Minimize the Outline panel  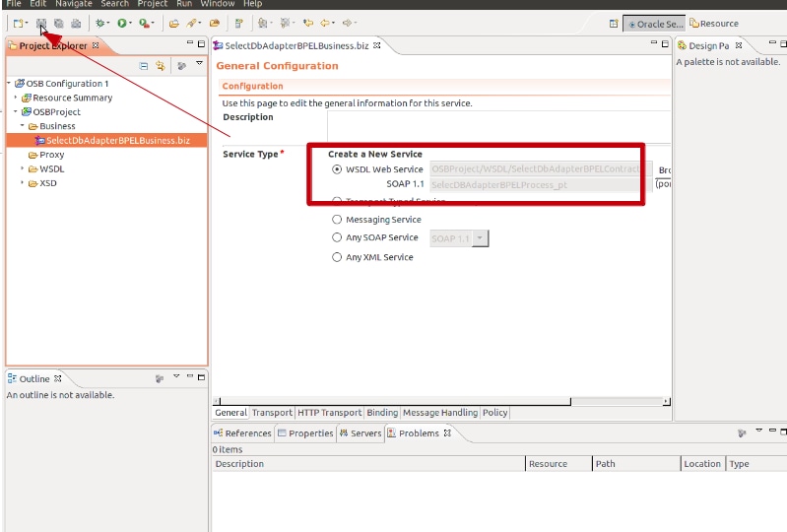point(190,376)
